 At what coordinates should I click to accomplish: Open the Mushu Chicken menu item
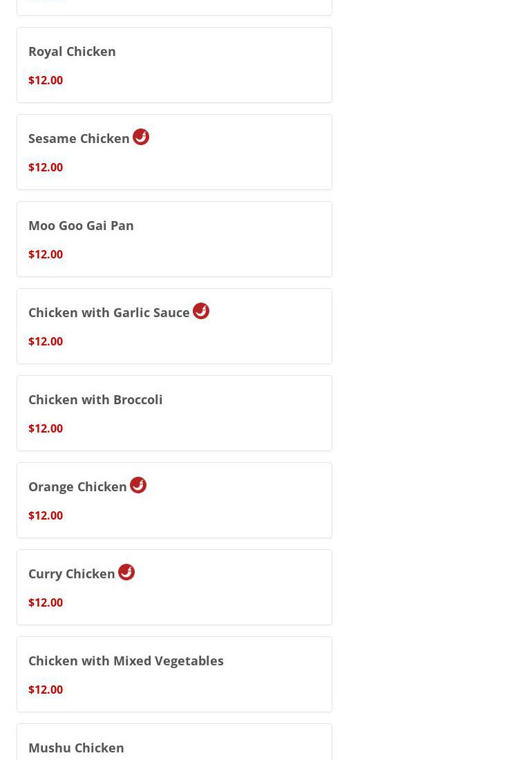click(x=76, y=748)
